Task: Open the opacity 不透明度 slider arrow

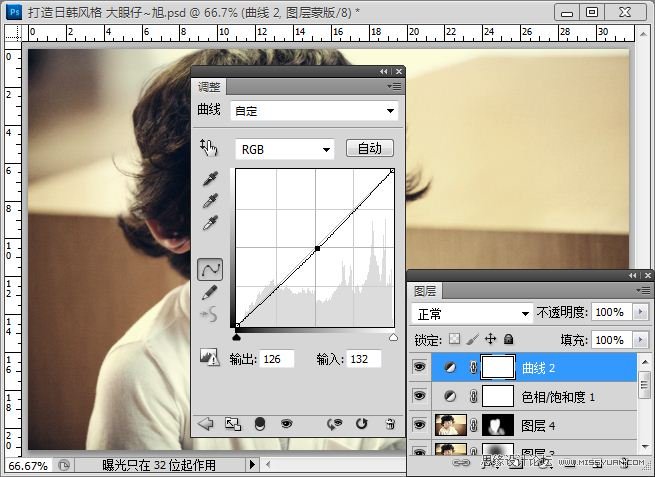Action: [640, 312]
